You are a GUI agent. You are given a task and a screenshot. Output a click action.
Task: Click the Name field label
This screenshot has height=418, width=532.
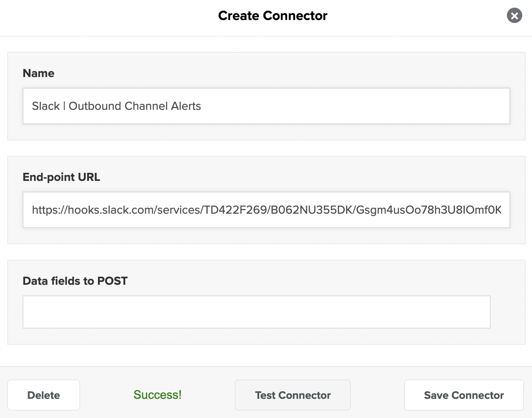coord(38,73)
